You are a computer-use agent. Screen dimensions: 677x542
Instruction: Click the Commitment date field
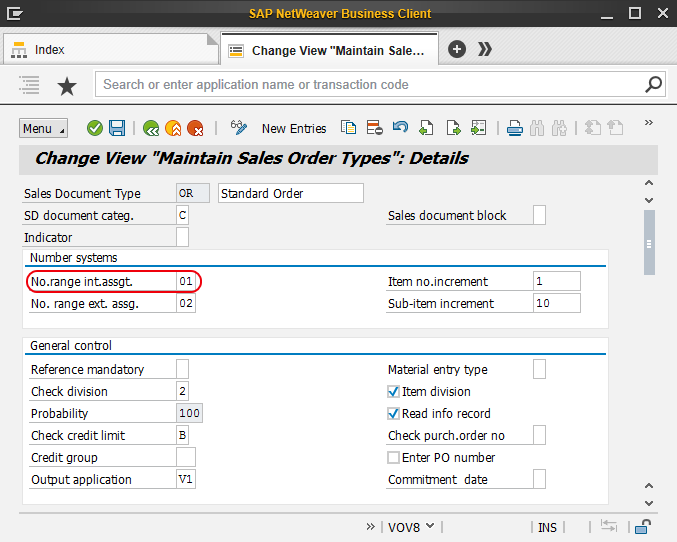(x=539, y=479)
